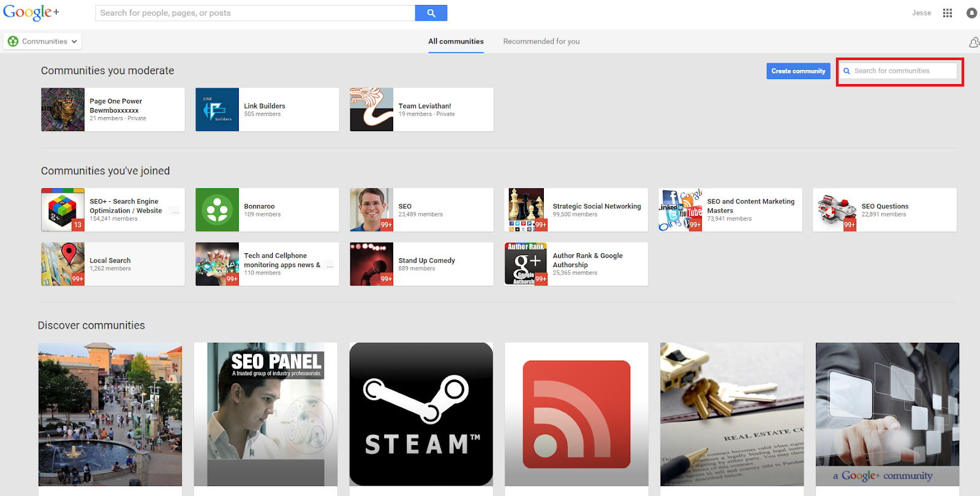The height and width of the screenshot is (496, 980).
Task: Open the Link Builders community logo
Action: click(217, 109)
